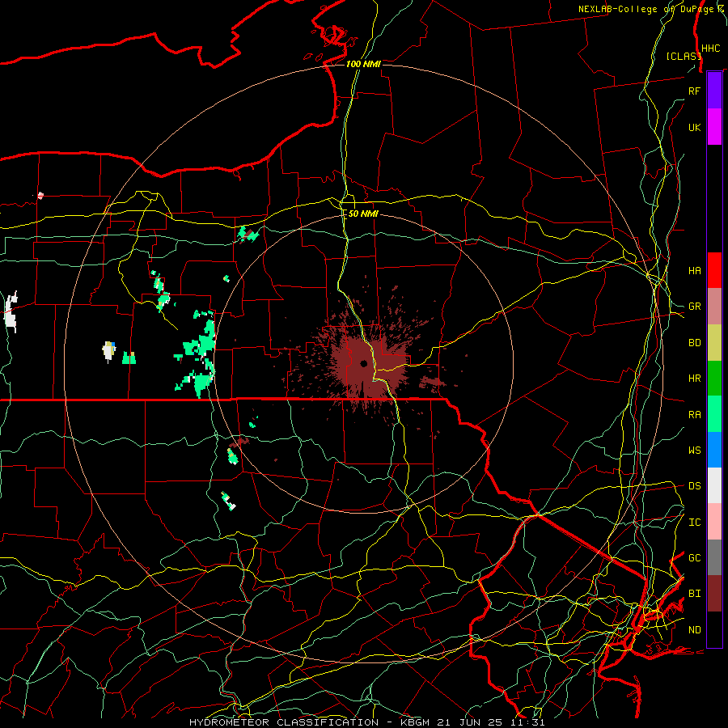
Task: Click the GC gray legend swatch
Action: click(714, 557)
